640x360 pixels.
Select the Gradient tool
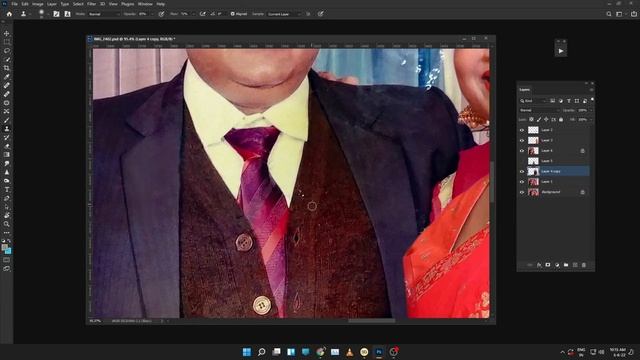[x=7, y=155]
